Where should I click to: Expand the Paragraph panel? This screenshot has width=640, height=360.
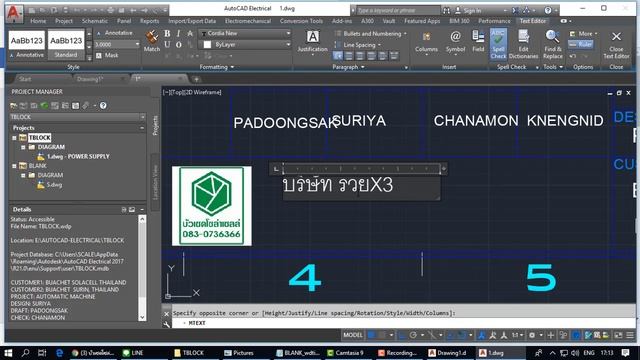[348, 67]
